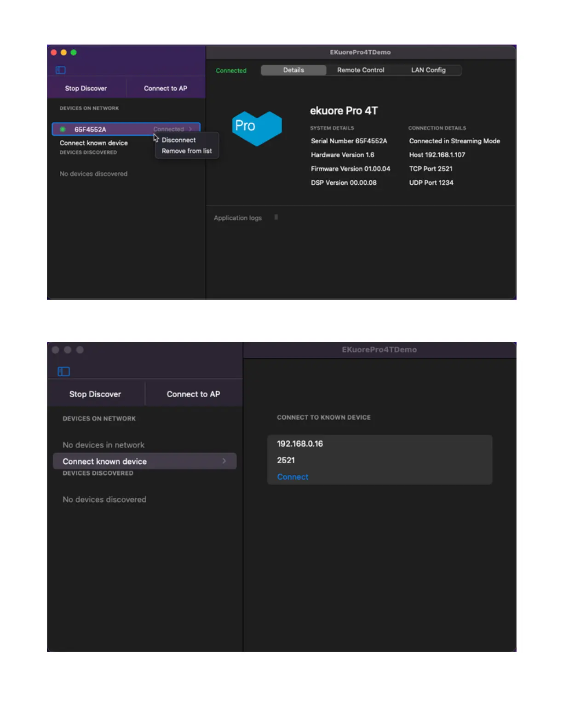Pause the Application logs
This screenshot has height=728, width=563.
click(x=276, y=217)
